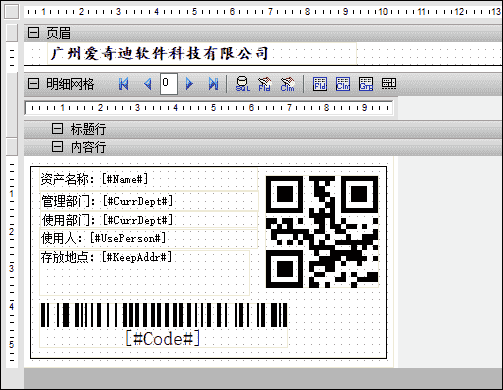The width and height of the screenshot is (503, 390).
Task: Select the QR code image element
Action: pyautogui.click(x=322, y=232)
